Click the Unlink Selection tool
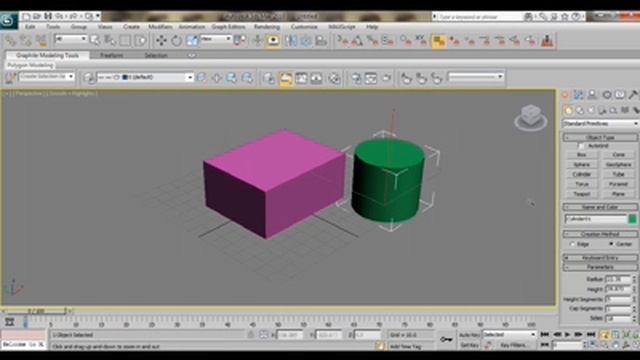The image size is (640, 360). [26, 40]
